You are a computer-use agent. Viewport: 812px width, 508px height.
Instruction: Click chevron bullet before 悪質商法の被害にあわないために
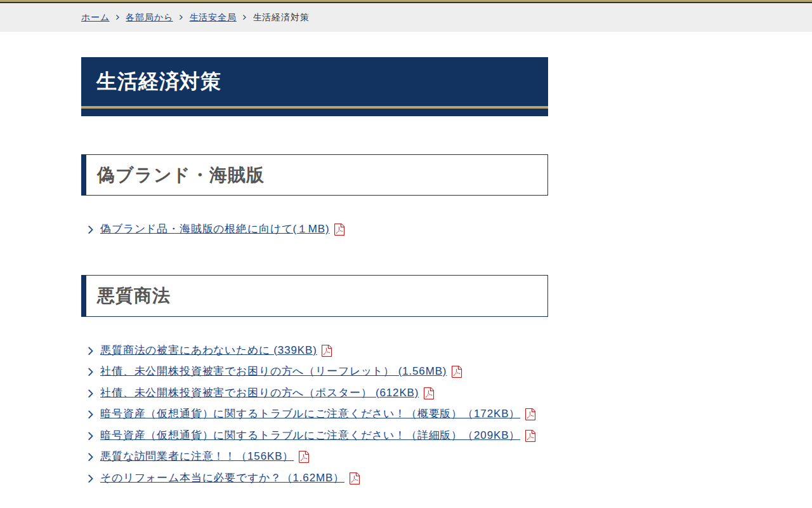(91, 351)
